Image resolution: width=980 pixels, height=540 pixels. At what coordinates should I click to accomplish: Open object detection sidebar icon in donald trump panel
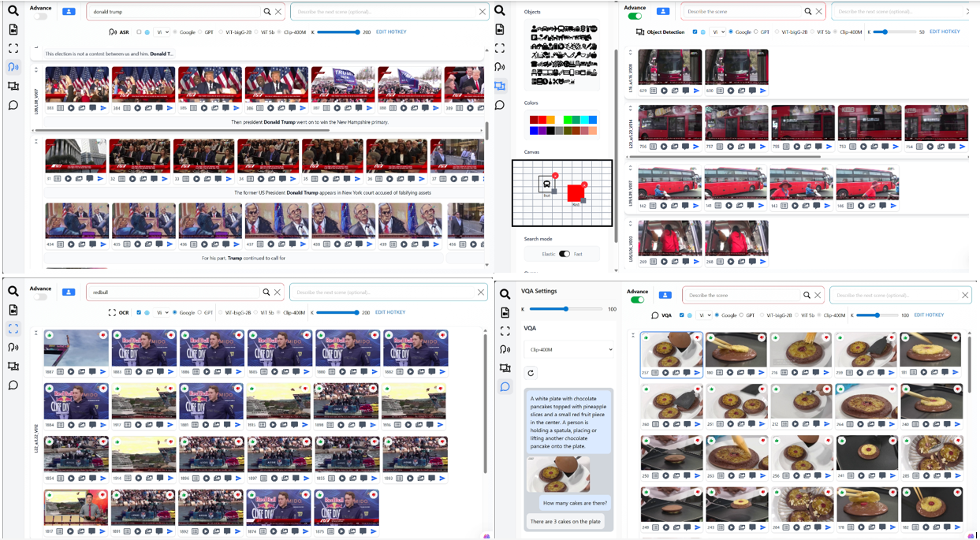[x=13, y=86]
